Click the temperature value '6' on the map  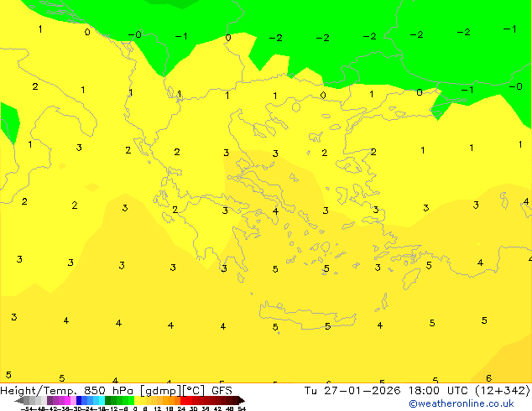(488, 378)
